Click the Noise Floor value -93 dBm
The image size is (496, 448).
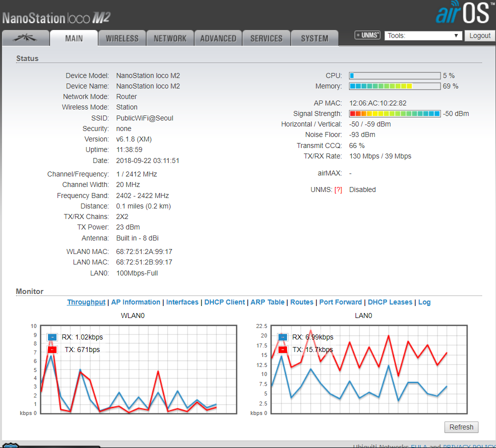click(362, 135)
